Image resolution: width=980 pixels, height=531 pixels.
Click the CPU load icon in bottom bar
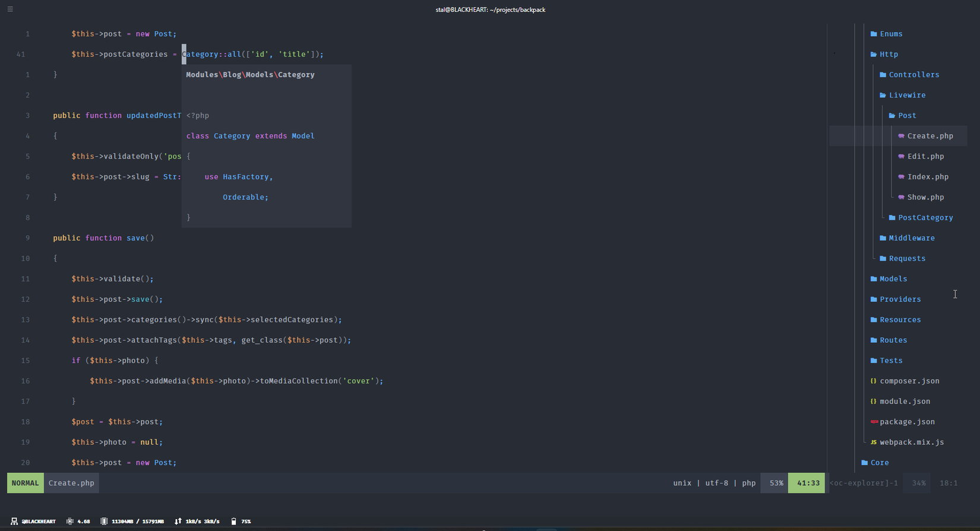70,521
